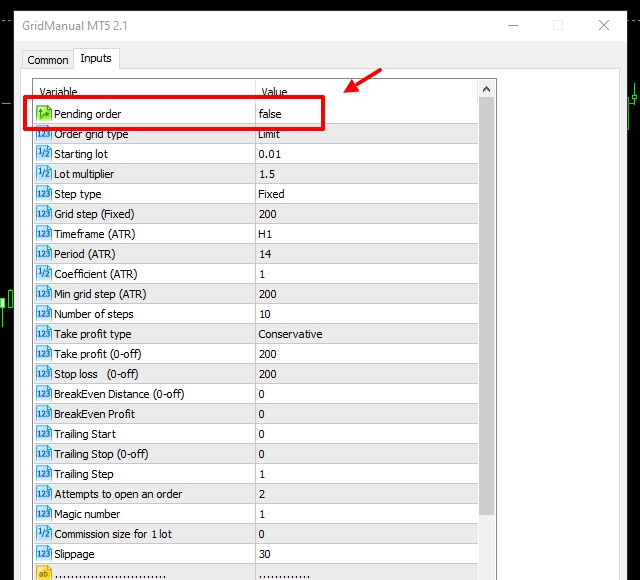Click the Take profit type row icon
The width and height of the screenshot is (640, 580).
[44, 333]
